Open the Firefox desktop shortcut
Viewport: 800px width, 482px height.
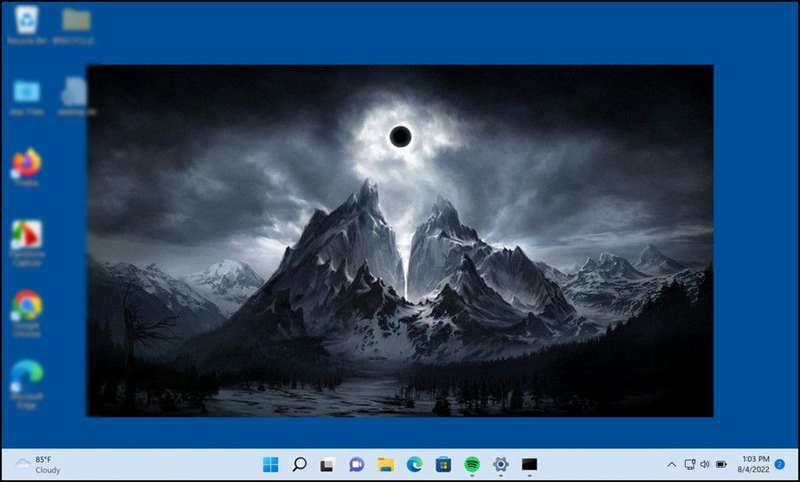point(26,164)
